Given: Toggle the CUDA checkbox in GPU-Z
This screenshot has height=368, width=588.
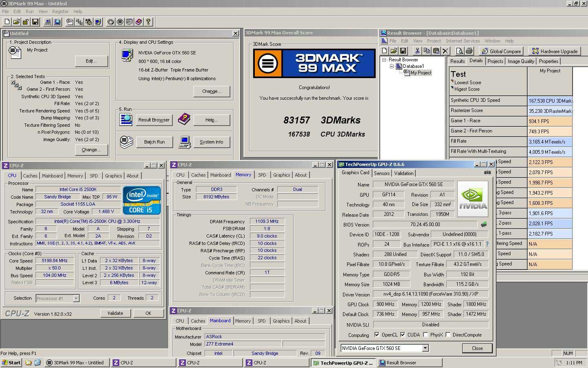Looking at the screenshot, I should [403, 335].
